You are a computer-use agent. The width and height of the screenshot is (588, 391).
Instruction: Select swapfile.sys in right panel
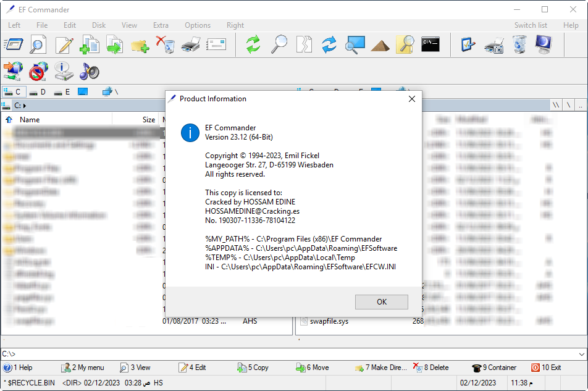point(329,321)
